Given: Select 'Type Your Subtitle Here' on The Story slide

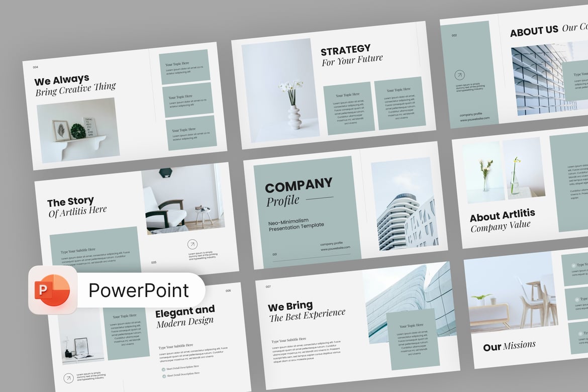Looking at the screenshot, I should point(78,251).
